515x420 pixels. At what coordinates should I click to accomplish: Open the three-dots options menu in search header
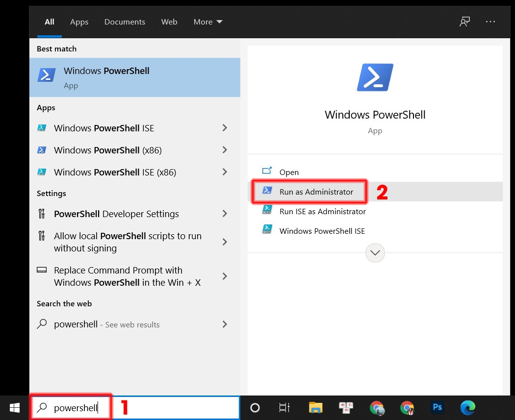(x=490, y=22)
